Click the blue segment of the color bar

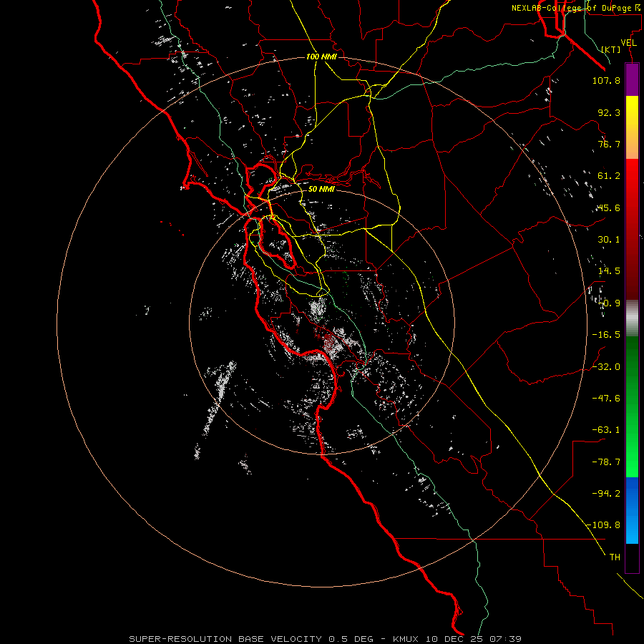click(x=632, y=510)
